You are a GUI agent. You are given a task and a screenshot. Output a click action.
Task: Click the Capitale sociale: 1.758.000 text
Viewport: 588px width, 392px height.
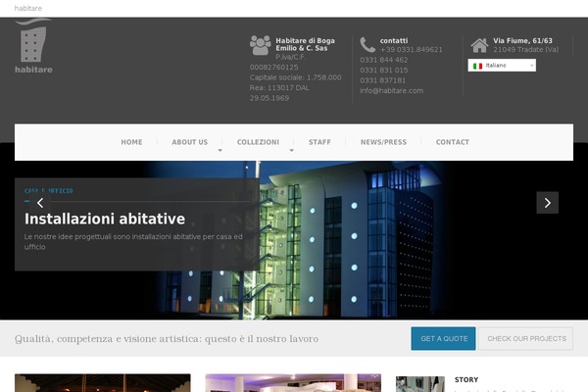coord(296,77)
